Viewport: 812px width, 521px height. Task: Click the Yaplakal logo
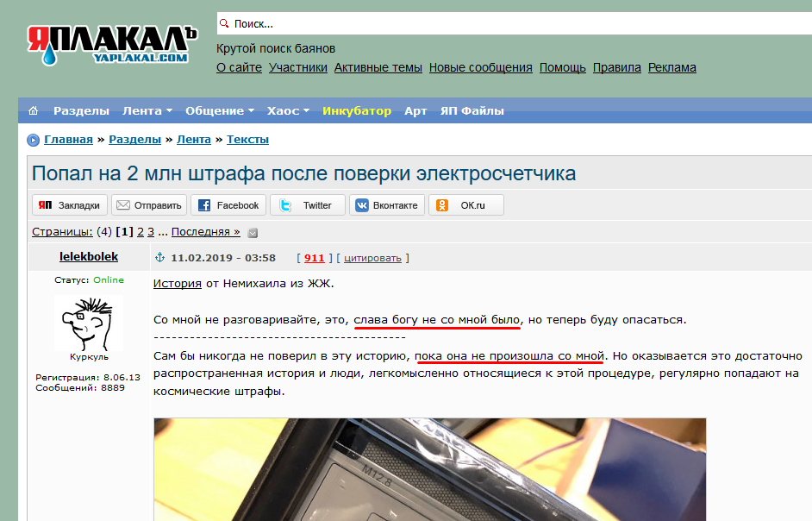coord(112,45)
